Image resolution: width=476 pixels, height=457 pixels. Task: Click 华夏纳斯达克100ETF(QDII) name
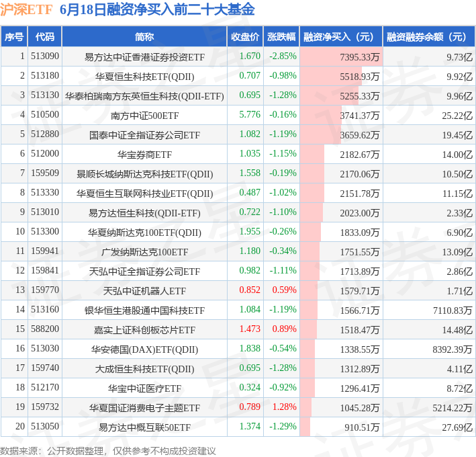pos(144,232)
